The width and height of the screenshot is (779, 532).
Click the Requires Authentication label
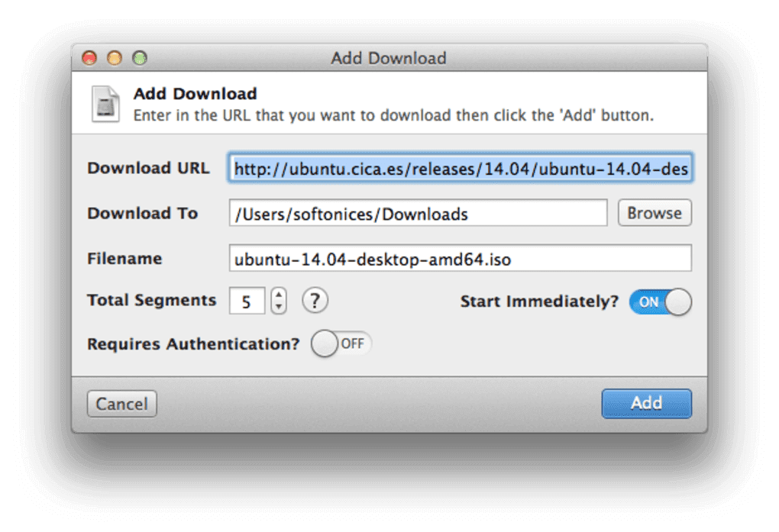point(193,344)
